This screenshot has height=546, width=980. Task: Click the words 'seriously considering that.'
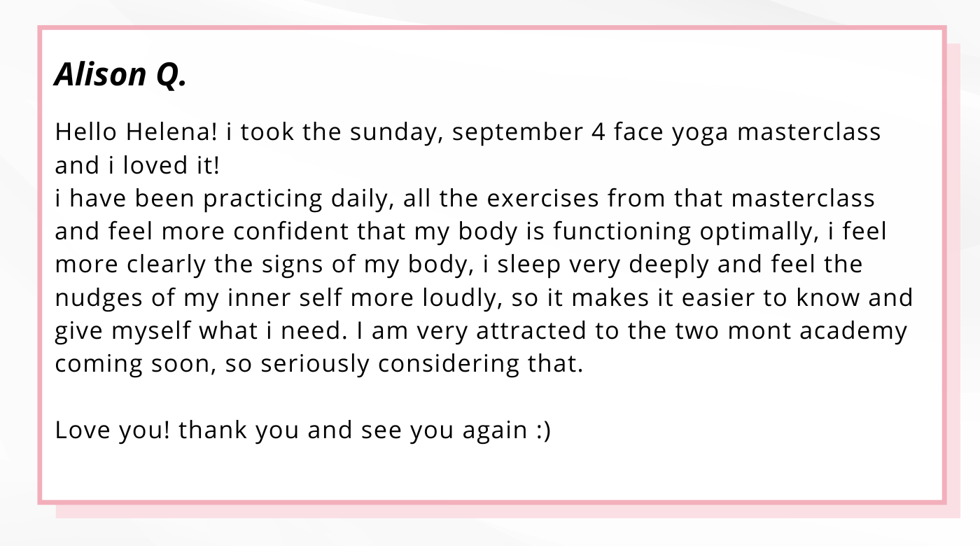point(421,364)
